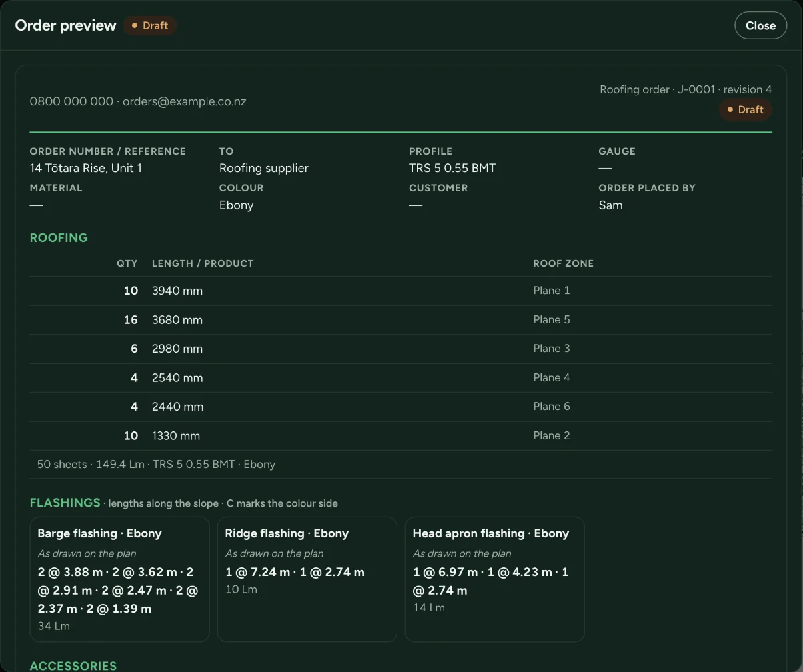Select the "Plane 4" roof zone cell
The image size is (803, 672).
click(x=552, y=378)
